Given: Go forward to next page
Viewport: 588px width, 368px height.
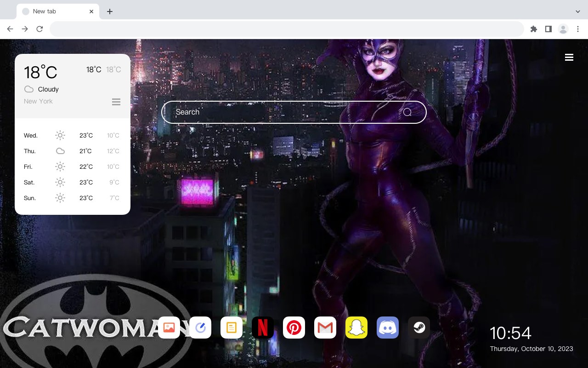Looking at the screenshot, I should click(25, 29).
